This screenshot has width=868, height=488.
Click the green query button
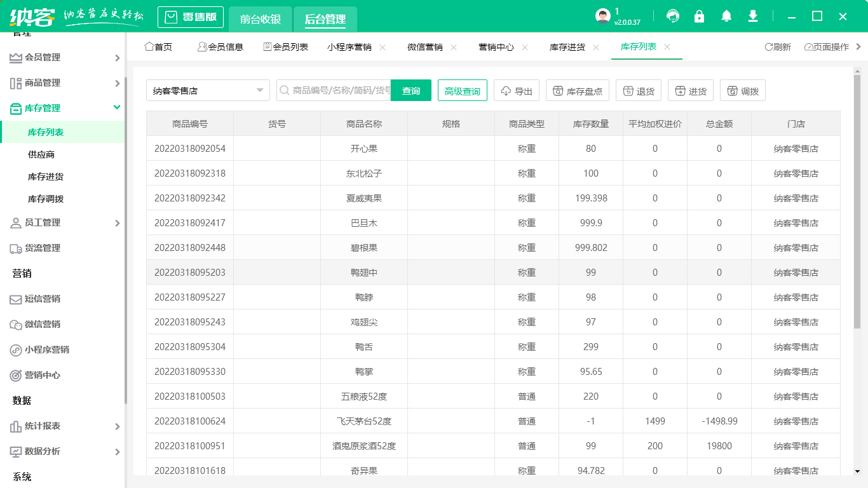411,91
